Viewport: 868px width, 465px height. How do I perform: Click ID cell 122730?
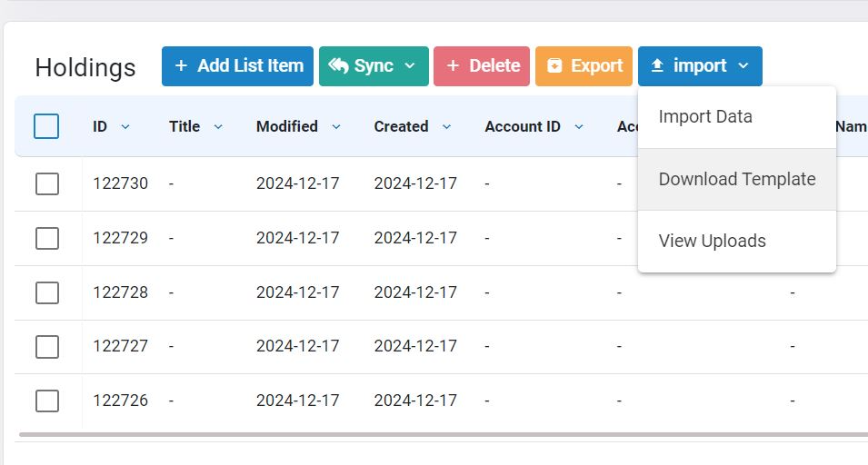point(120,183)
